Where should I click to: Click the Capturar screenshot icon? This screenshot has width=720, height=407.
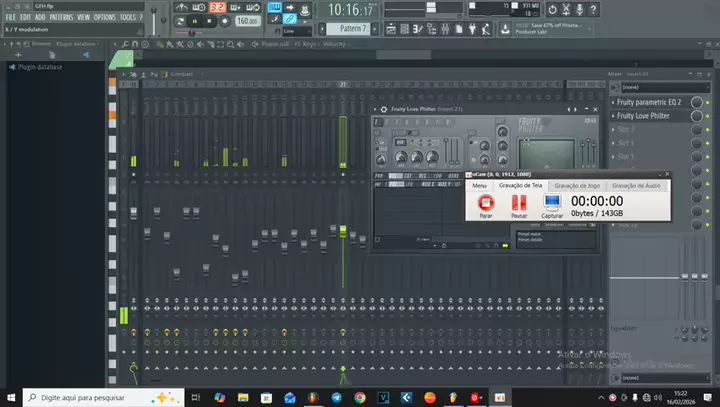point(551,204)
